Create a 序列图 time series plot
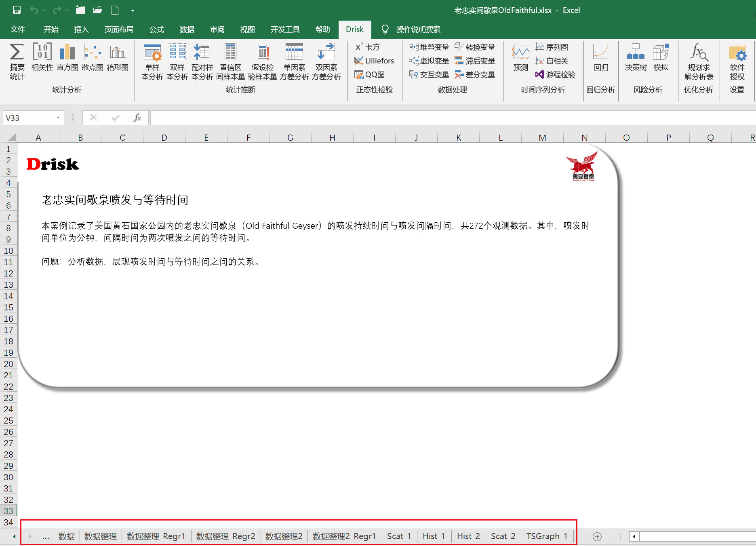Viewport: 756px width, 546px height. [552, 47]
